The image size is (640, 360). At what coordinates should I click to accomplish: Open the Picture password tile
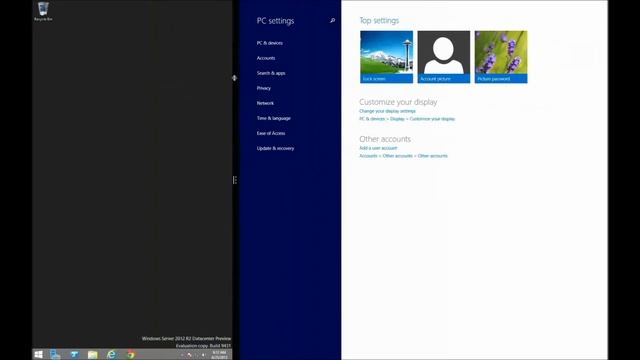501,57
